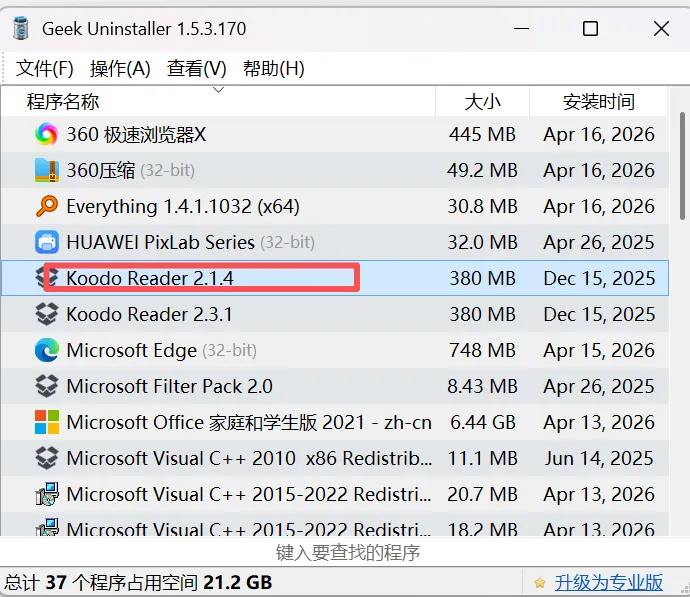Click the Everything magnifier icon
The image size is (690, 597).
(x=47, y=206)
